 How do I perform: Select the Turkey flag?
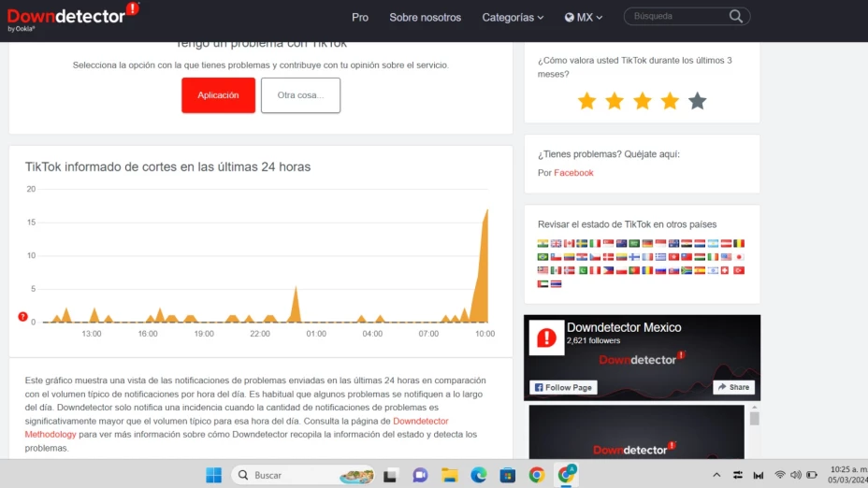739,270
